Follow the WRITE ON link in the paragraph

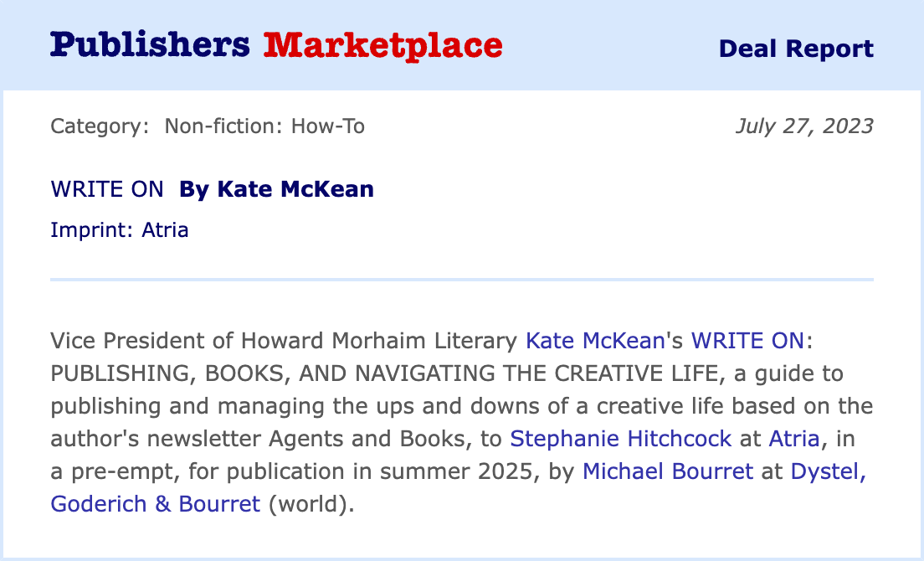pyautogui.click(x=747, y=341)
